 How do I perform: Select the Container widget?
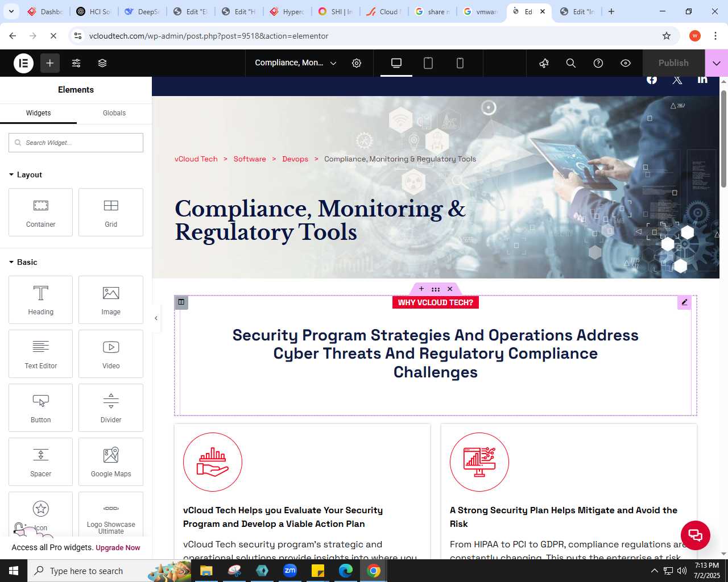pyautogui.click(x=40, y=212)
